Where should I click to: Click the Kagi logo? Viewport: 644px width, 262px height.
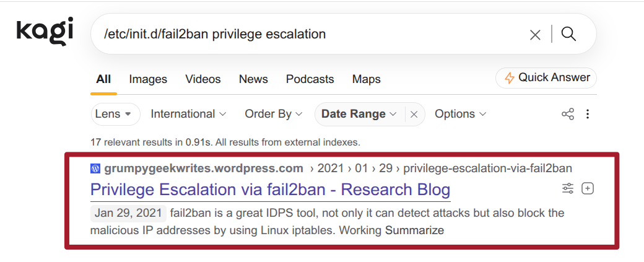coord(45,31)
